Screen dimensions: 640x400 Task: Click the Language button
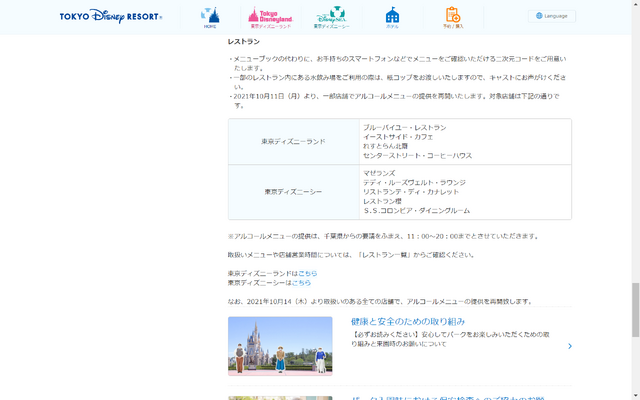tap(552, 16)
